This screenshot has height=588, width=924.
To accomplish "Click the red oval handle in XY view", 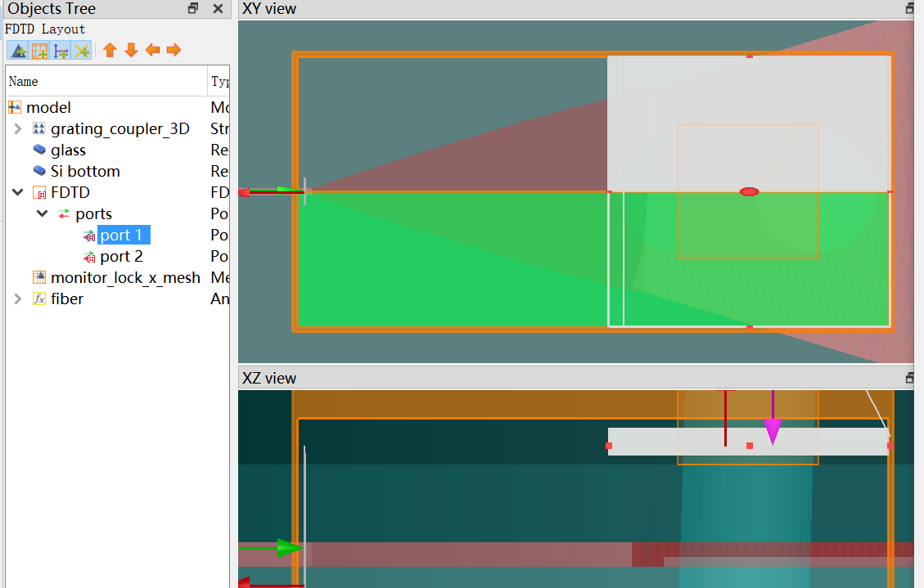I will pos(749,192).
